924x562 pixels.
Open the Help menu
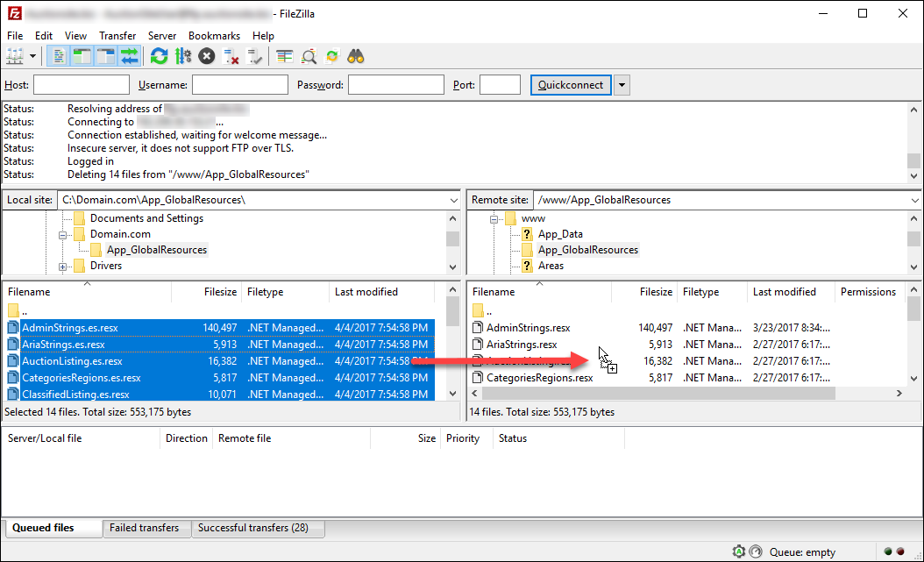pos(263,36)
